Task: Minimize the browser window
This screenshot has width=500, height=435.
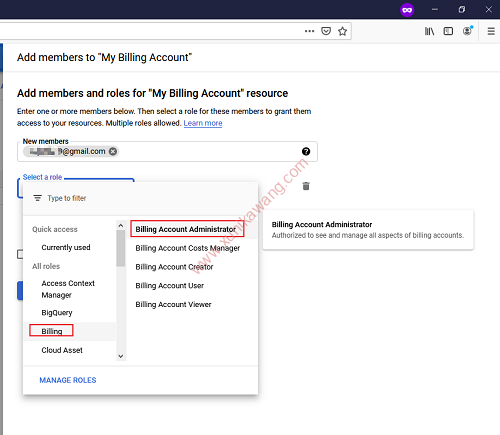Action: click(435, 10)
